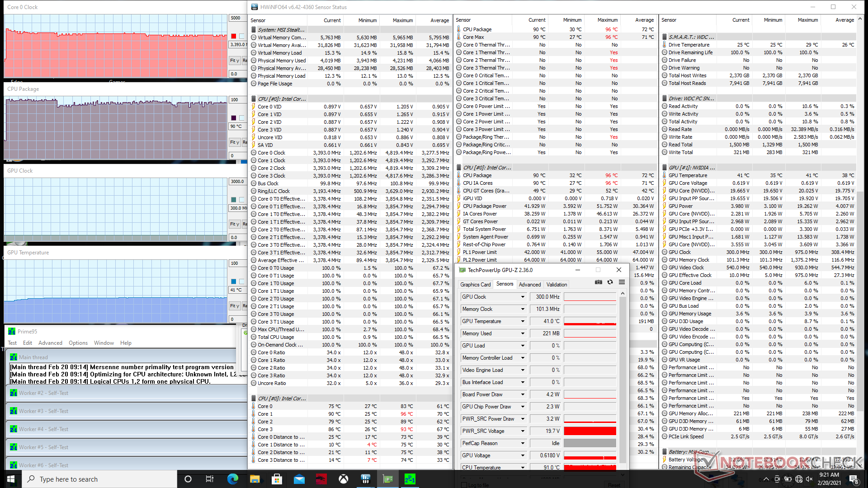
Task: Click the red Core 0 Clock color swatch
Action: pos(234,36)
